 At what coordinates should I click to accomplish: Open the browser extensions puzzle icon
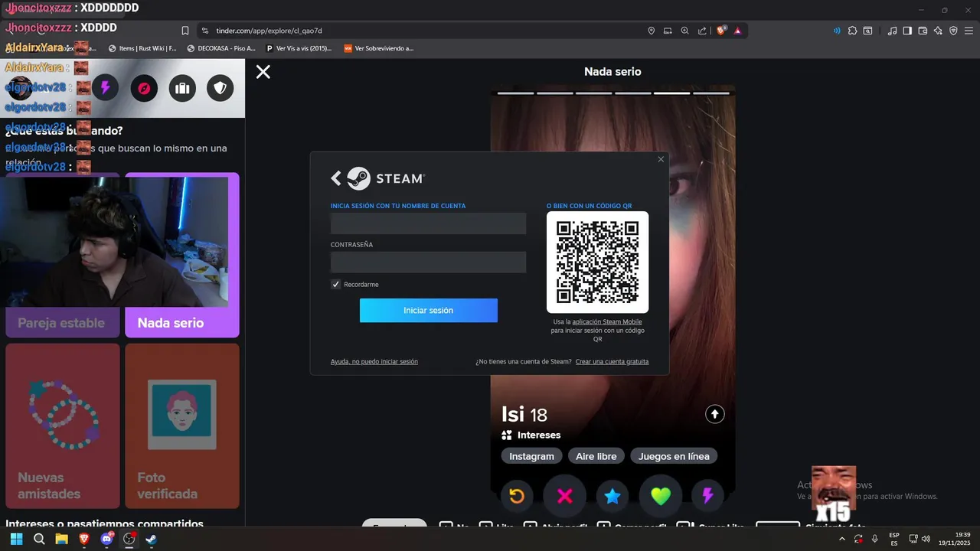(852, 31)
